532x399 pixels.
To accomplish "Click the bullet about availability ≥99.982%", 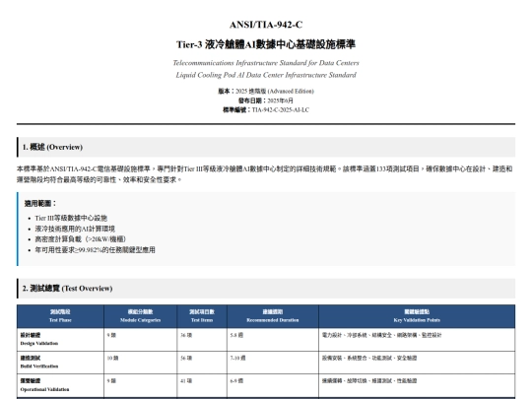I will pos(95,250).
